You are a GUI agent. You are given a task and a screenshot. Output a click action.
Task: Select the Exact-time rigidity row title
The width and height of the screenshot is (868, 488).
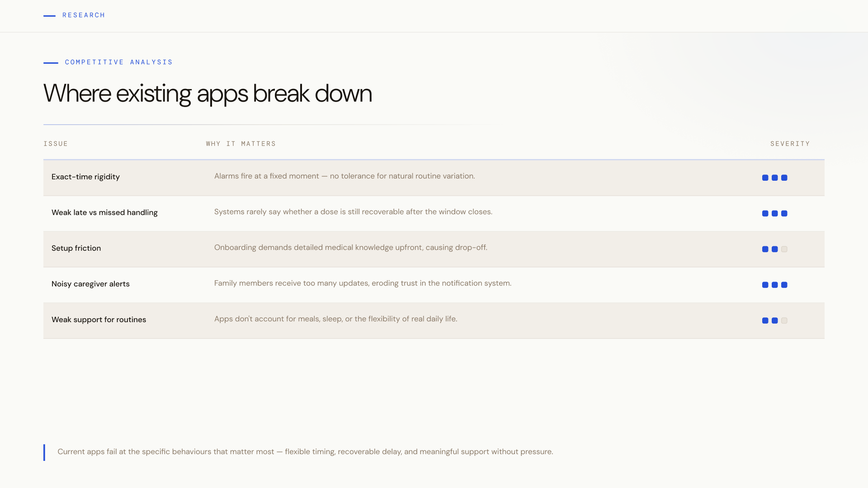(85, 177)
